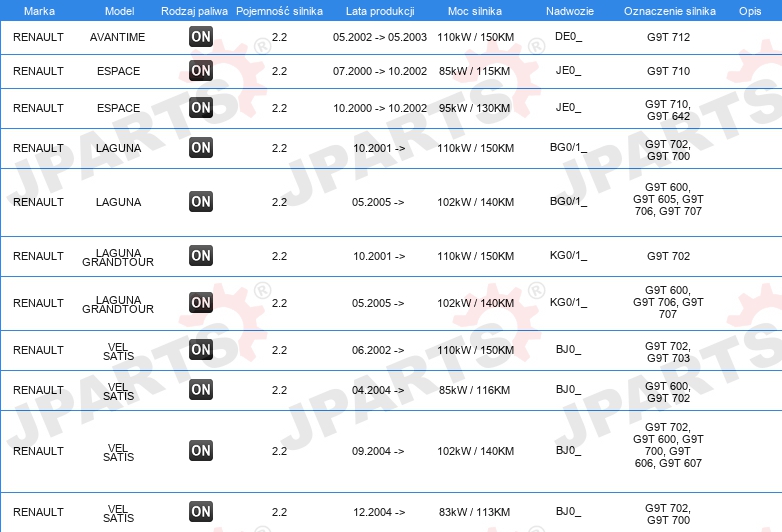Click the Oznaczenie silnika column header

[x=669, y=11]
